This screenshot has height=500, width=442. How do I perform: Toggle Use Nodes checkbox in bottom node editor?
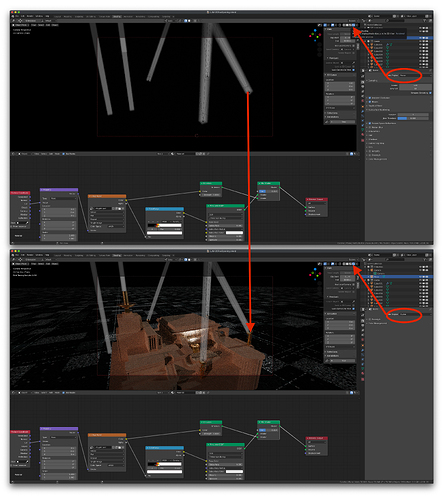click(x=63, y=393)
